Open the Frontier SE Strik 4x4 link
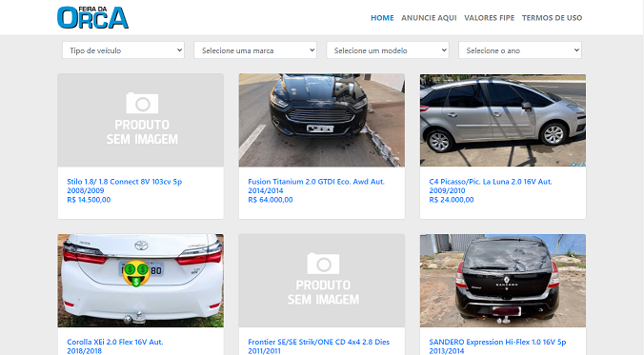644x355 pixels. (319, 346)
